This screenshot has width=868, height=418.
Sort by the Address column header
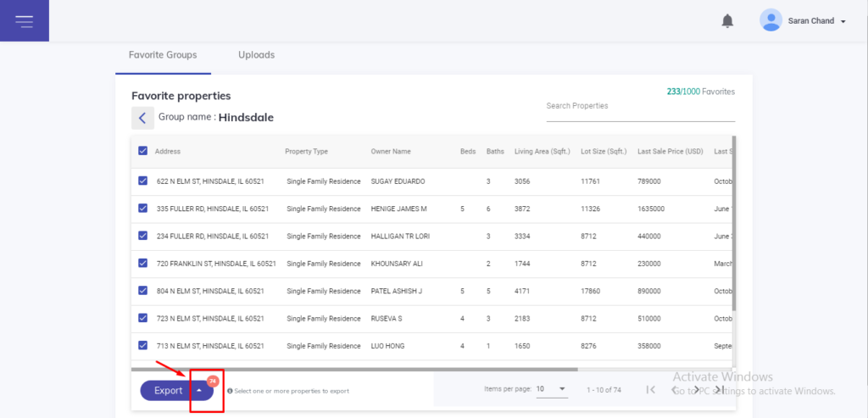[x=168, y=151]
